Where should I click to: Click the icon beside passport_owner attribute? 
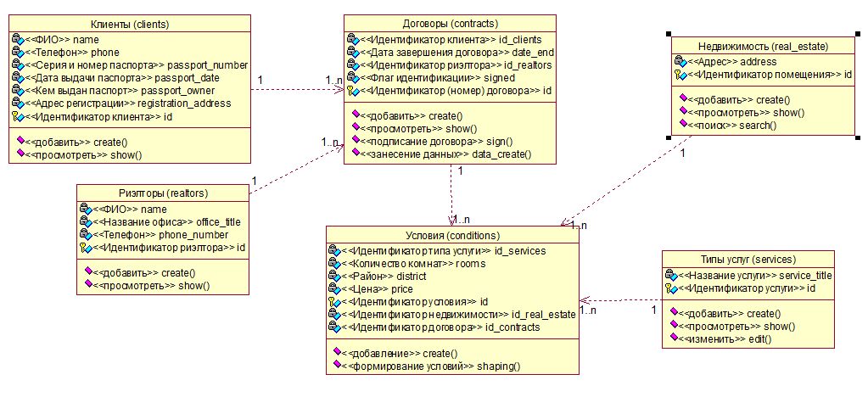point(17,91)
